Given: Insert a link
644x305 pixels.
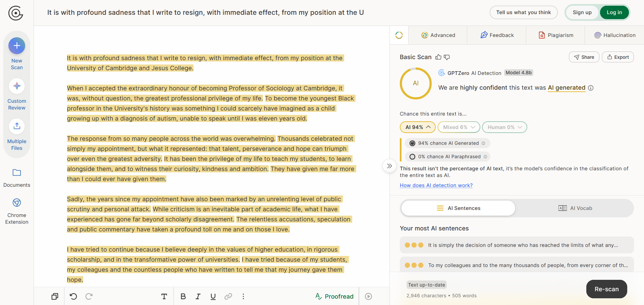Looking at the screenshot, I should (228, 296).
